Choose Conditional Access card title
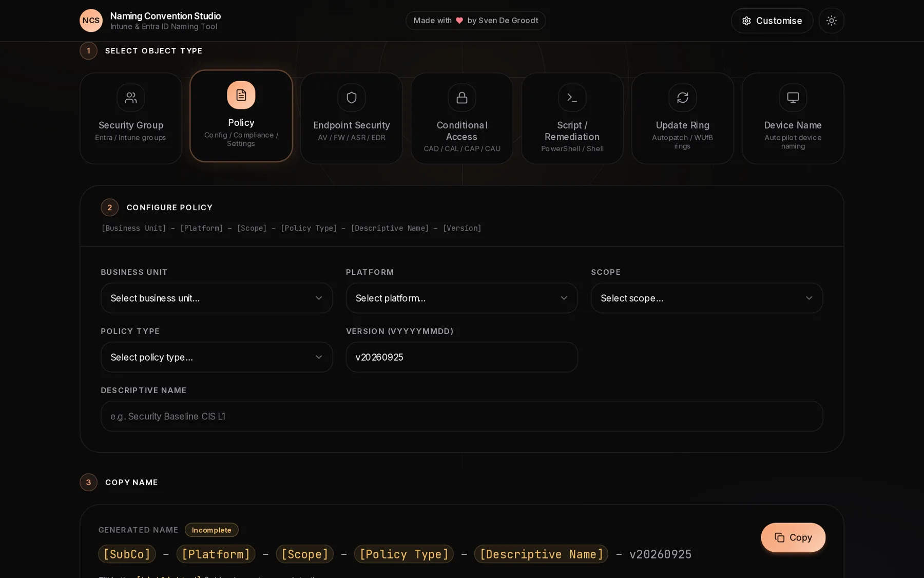 [462, 131]
